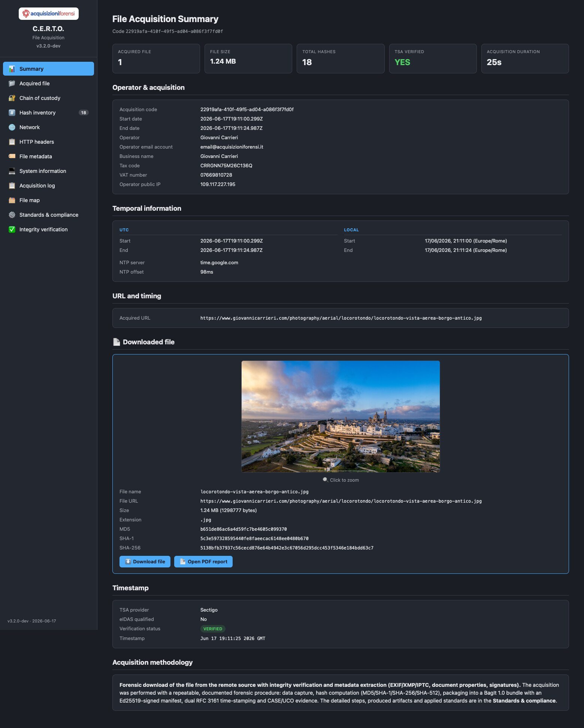Click the MD5 hash value
The height and width of the screenshot is (728, 584).
point(243,529)
